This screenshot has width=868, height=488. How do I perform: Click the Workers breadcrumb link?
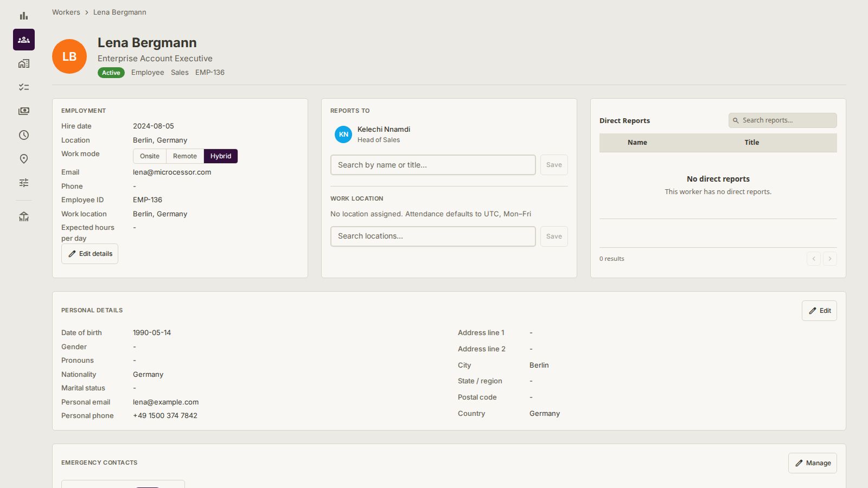click(x=66, y=12)
